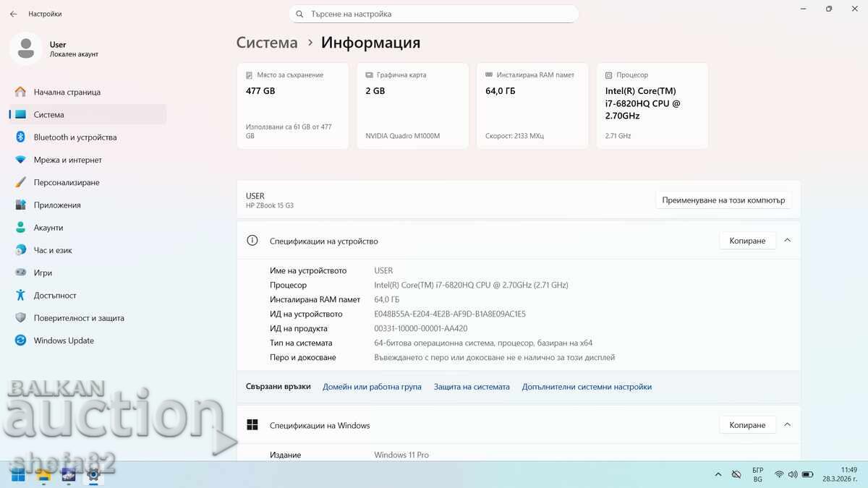
Task: Click Преименуване на този компютър button
Action: (723, 200)
